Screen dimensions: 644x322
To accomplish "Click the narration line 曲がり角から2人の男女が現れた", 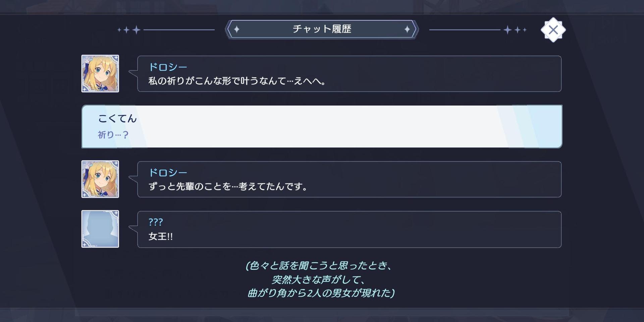I will [321, 293].
